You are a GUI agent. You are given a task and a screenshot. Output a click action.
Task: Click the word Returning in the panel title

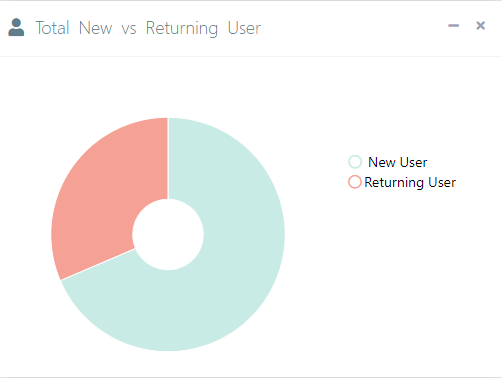[x=182, y=28]
